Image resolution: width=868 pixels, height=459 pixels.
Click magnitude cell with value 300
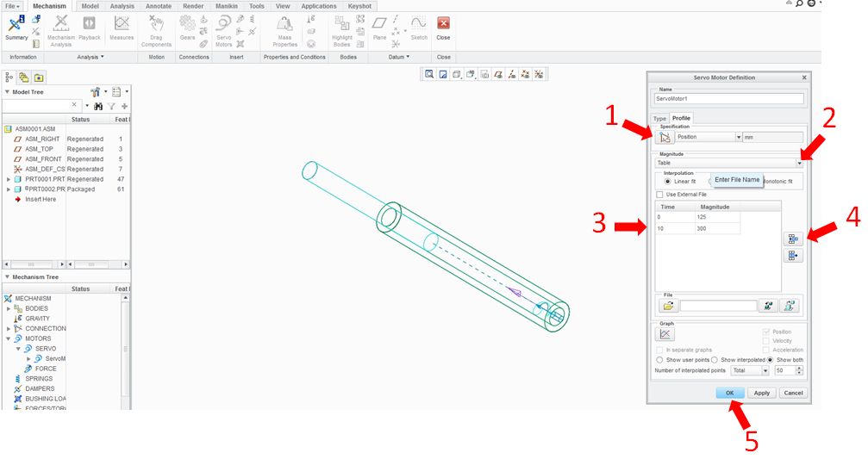[717, 228]
